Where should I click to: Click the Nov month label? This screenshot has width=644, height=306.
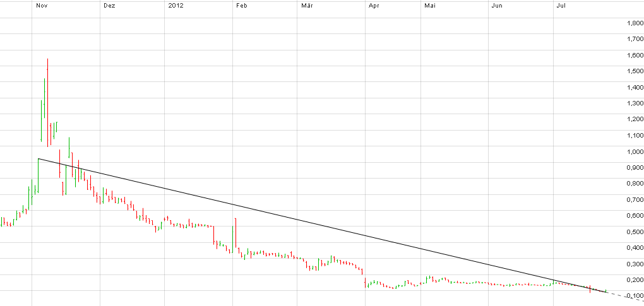(42, 6)
